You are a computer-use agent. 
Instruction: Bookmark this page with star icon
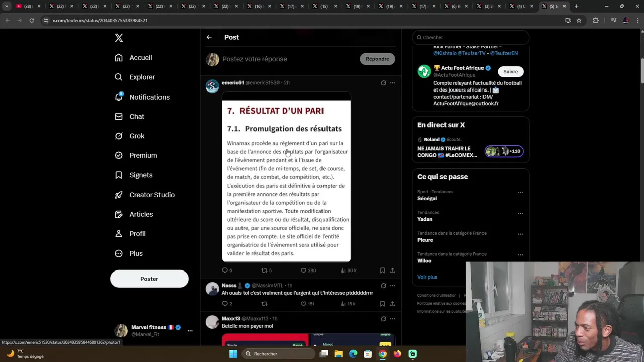[x=579, y=20]
